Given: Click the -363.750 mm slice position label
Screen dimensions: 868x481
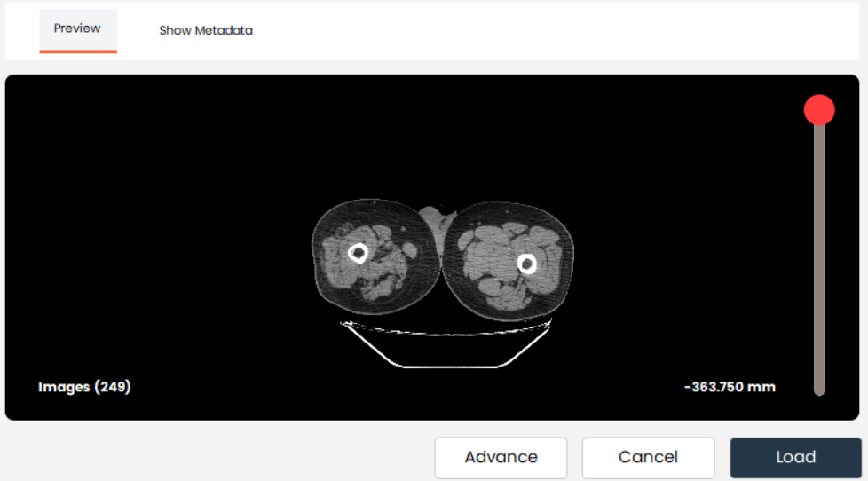Looking at the screenshot, I should click(x=730, y=387).
